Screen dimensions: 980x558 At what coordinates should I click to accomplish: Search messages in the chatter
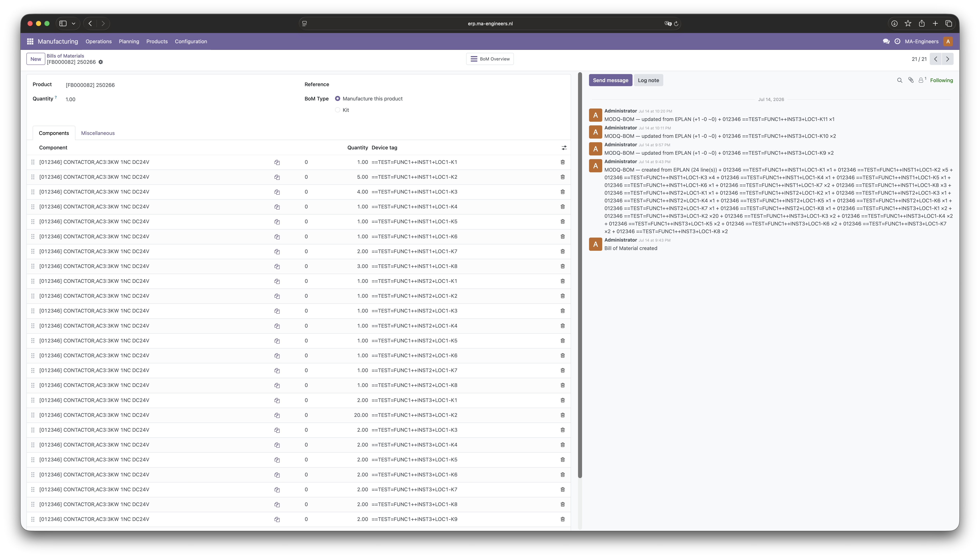[899, 80]
